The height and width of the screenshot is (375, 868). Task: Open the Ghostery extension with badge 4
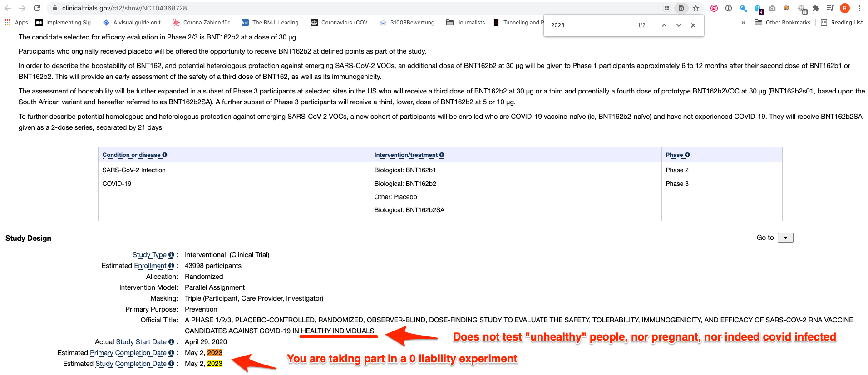pos(758,9)
